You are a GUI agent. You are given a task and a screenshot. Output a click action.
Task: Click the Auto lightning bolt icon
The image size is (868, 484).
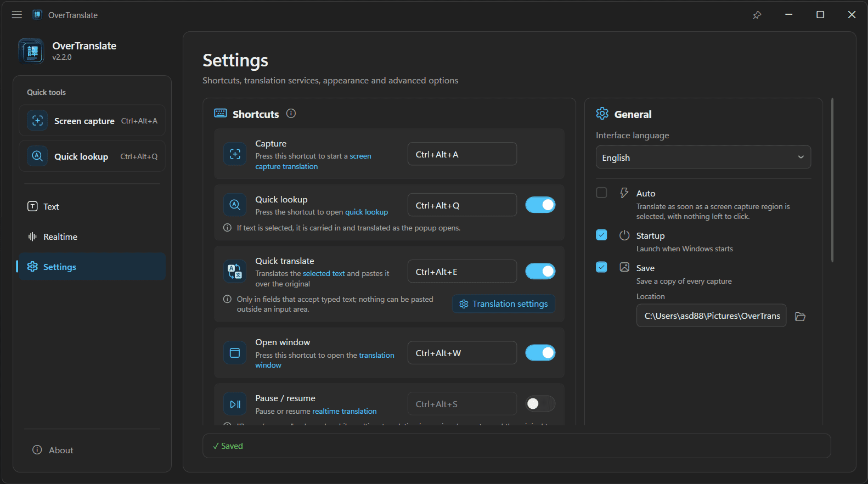(x=624, y=193)
